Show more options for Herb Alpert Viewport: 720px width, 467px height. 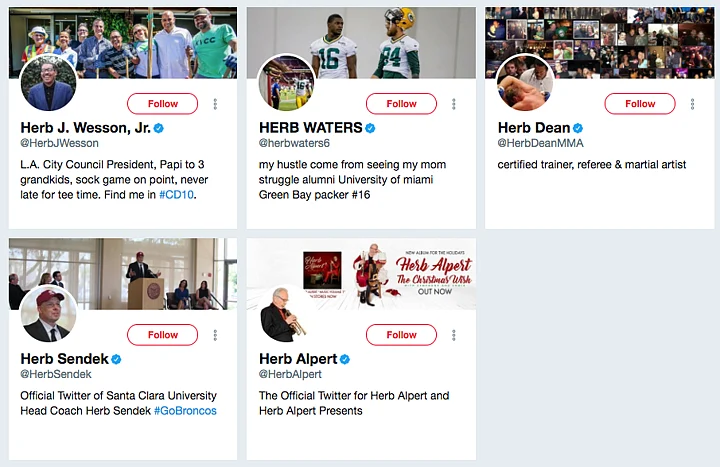tap(454, 335)
